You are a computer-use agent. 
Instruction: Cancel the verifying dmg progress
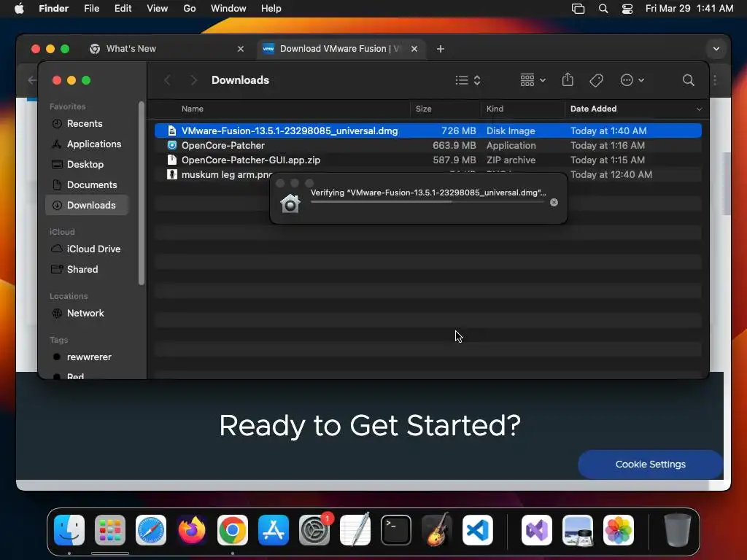554,203
